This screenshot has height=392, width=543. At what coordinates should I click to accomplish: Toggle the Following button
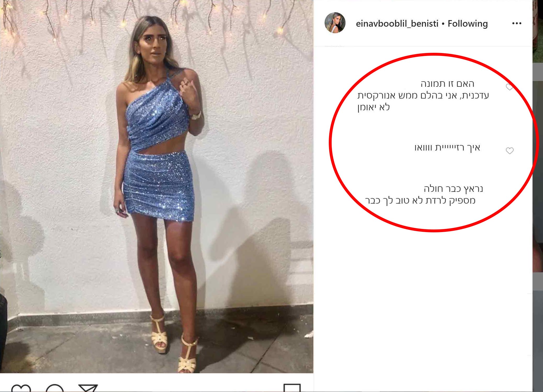point(468,24)
